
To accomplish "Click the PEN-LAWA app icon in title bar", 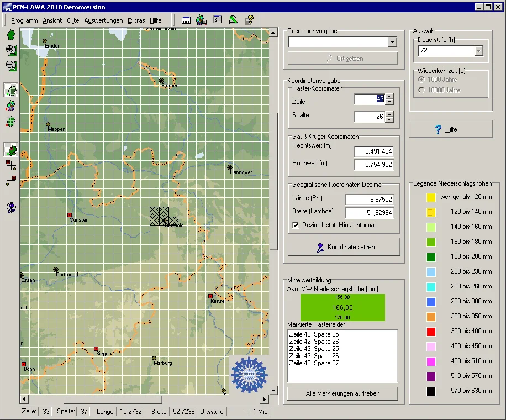I will point(7,7).
